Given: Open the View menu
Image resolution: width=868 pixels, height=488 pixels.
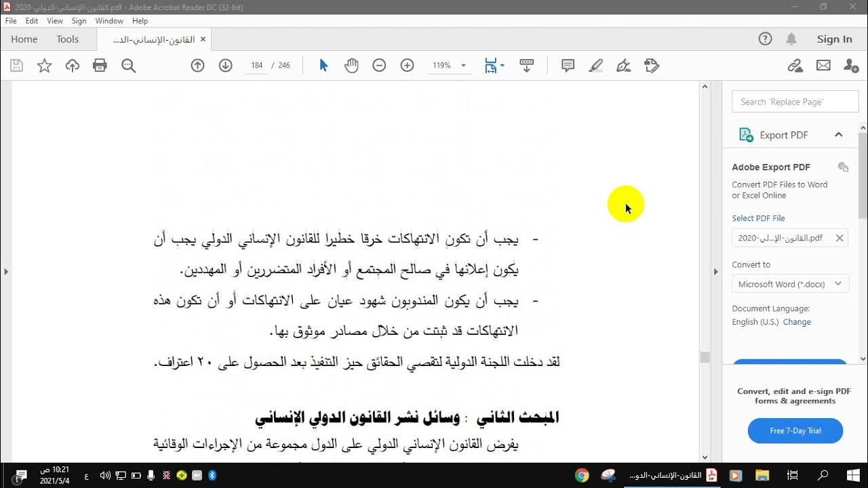Looking at the screenshot, I should (x=55, y=21).
